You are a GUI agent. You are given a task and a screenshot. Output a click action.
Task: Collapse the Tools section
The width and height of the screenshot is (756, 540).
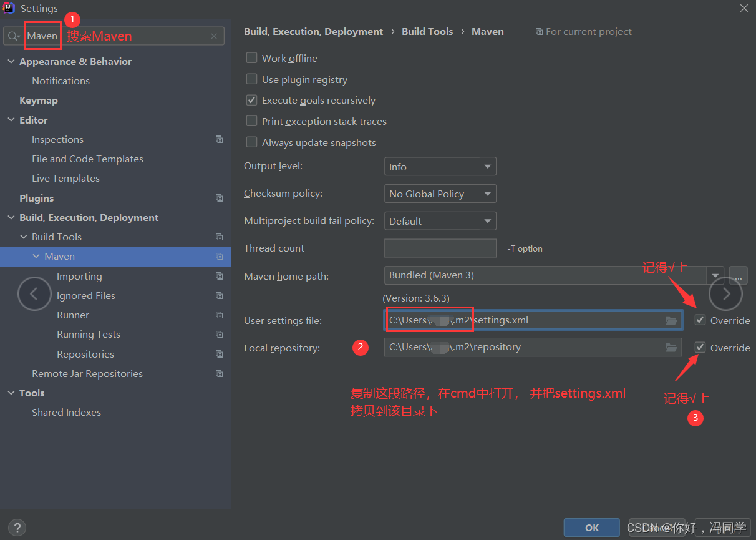point(11,393)
